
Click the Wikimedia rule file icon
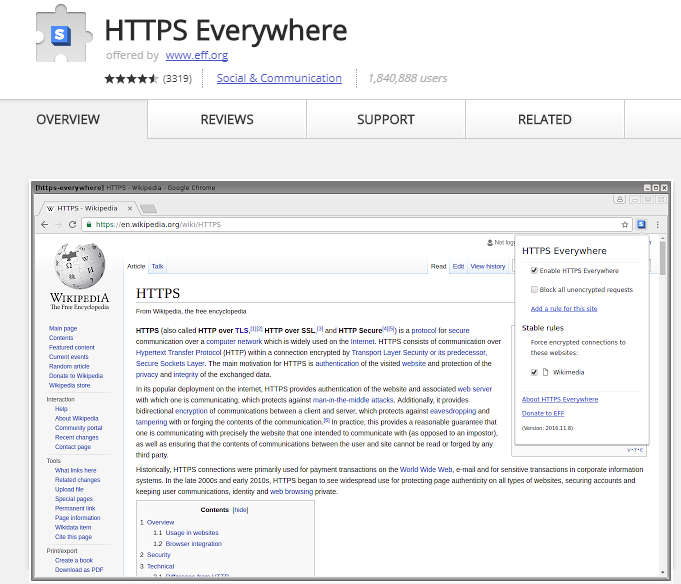pos(545,372)
